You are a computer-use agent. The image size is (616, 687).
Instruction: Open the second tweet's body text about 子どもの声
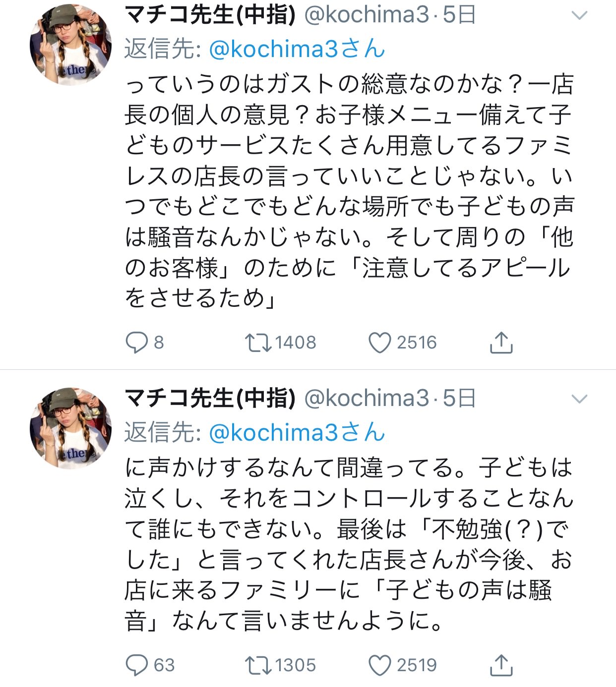tap(349, 544)
